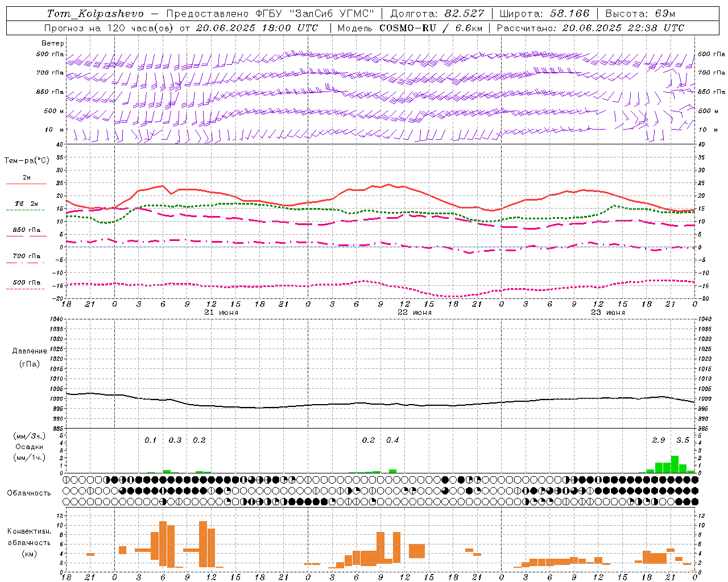728x582 pixels.
Task: Click the 2.9 precipitation value
Action: pyautogui.click(x=659, y=440)
